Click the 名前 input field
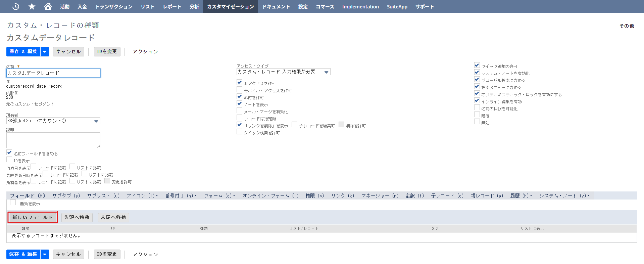Screen dimensions: 644x264 click(x=53, y=73)
